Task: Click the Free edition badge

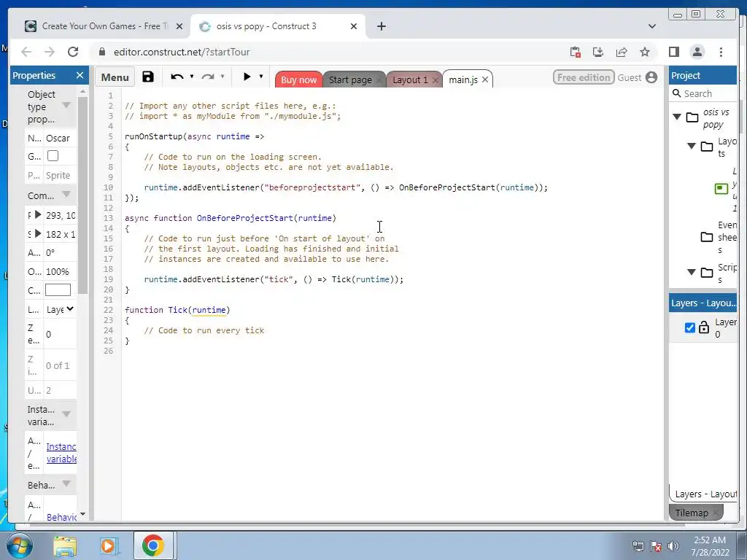Action: point(584,77)
